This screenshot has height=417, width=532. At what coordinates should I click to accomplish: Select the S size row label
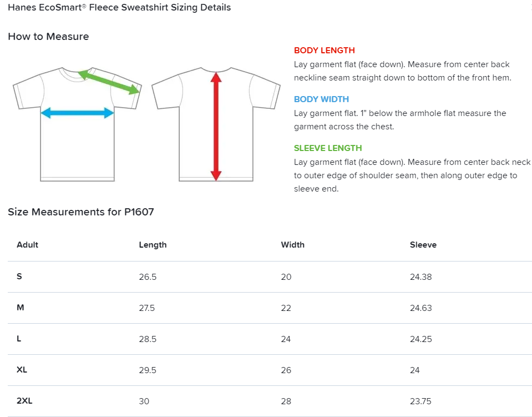19,277
